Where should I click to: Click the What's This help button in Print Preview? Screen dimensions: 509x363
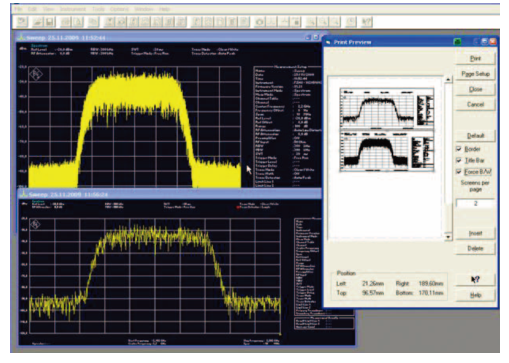475,279
